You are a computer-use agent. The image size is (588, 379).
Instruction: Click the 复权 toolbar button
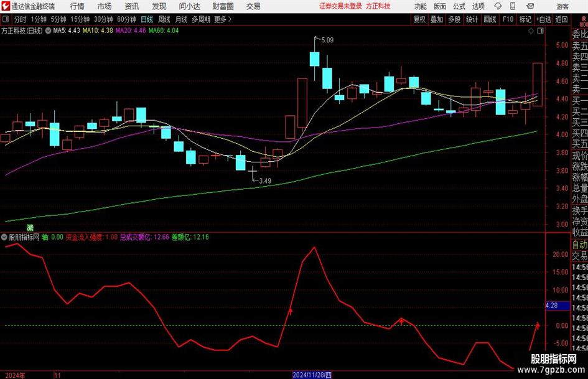coord(419,19)
